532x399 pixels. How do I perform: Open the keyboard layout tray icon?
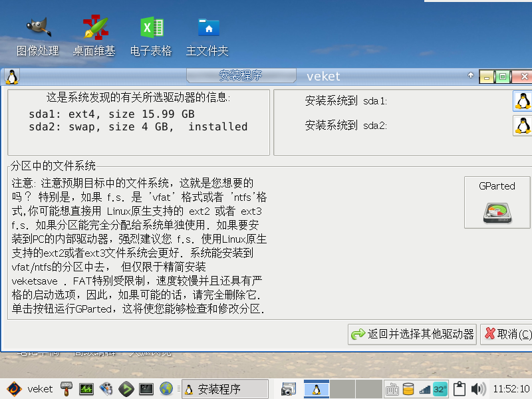tap(392, 389)
